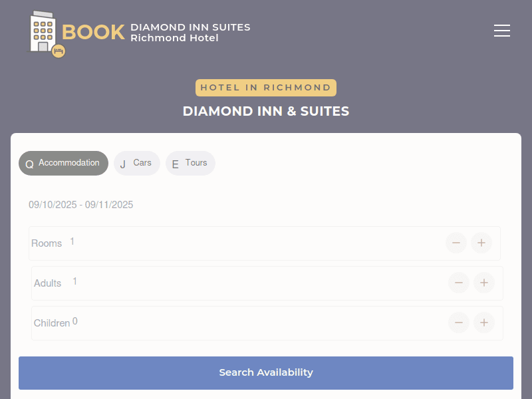
Task: Click the yellow BOOK logo text
Action: (93, 32)
